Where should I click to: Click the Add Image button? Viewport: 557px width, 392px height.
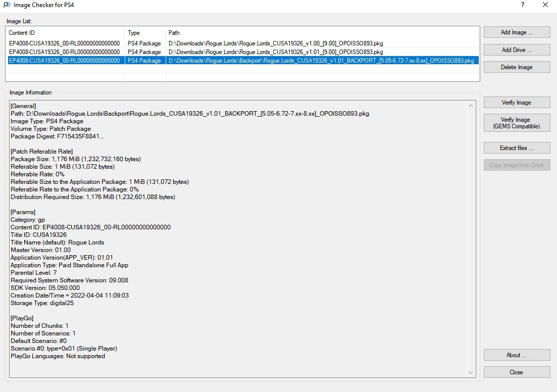pyautogui.click(x=517, y=32)
